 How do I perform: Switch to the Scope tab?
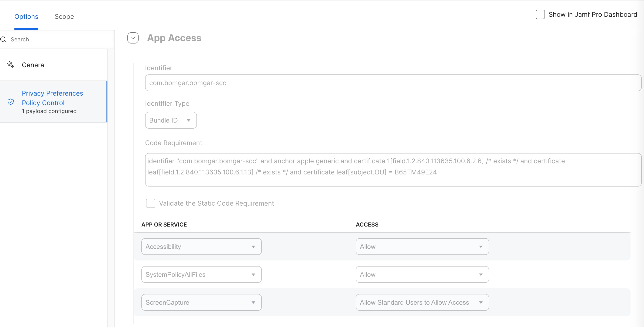(x=64, y=17)
